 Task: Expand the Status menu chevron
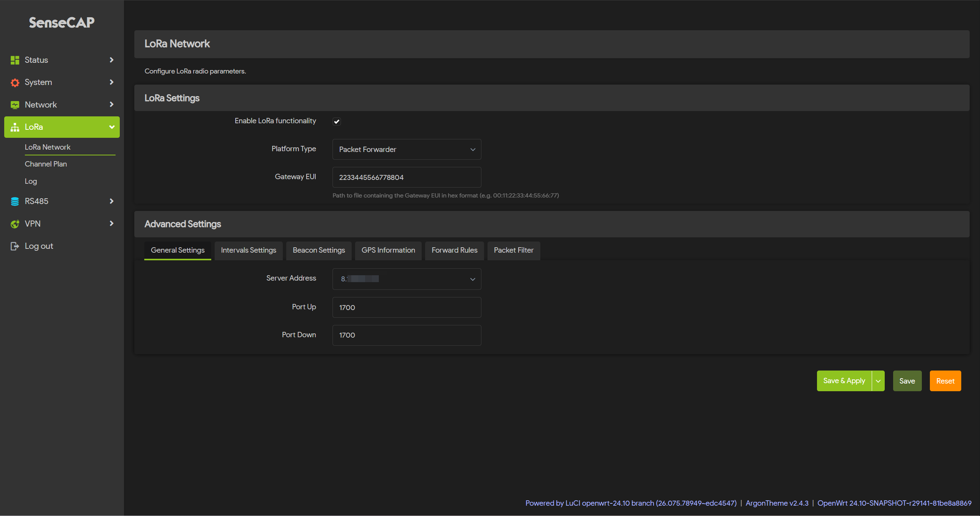111,60
